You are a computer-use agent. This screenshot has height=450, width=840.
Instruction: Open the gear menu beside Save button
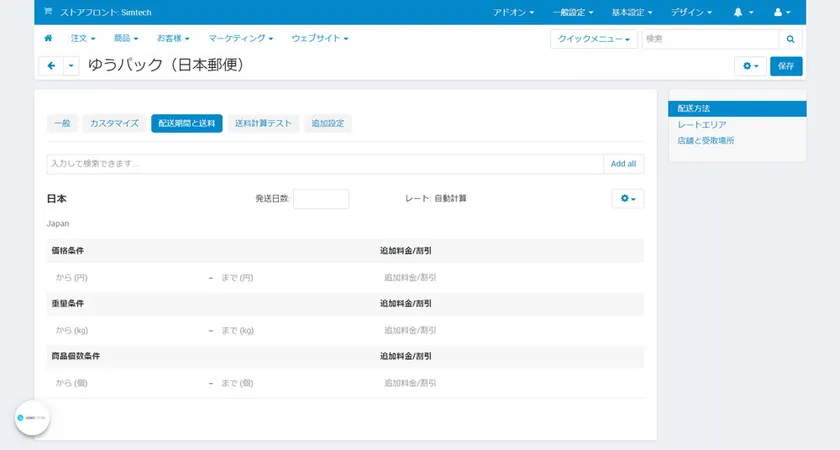[x=750, y=65]
